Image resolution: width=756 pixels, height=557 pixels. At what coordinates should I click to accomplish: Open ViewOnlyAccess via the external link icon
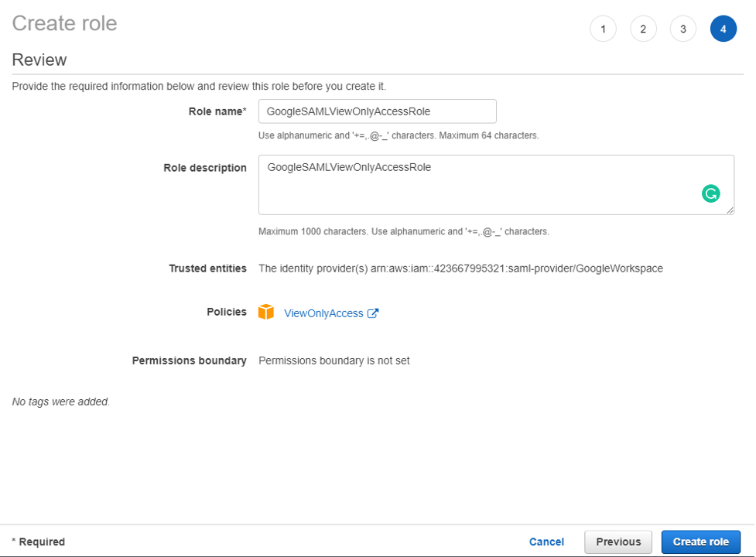coord(374,313)
